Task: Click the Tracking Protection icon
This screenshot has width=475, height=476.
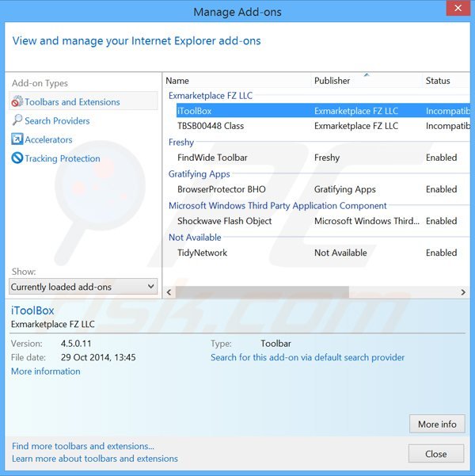Action: 17,158
